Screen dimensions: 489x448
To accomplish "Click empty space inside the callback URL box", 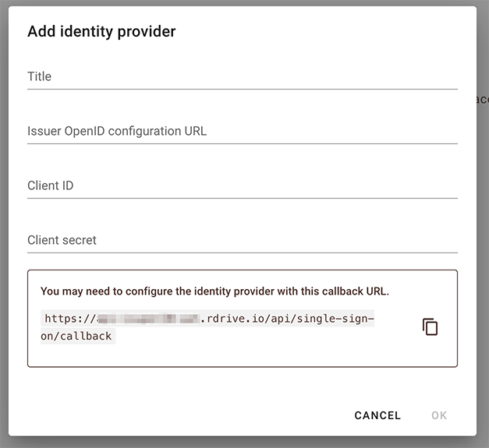I will pyautogui.click(x=250, y=351).
